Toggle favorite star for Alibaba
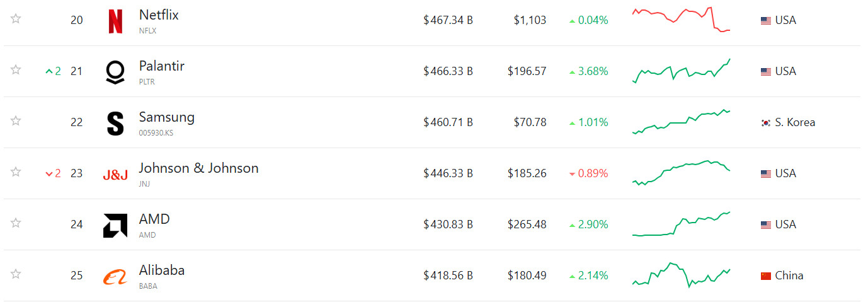This screenshot has height=302, width=868. pos(16,274)
